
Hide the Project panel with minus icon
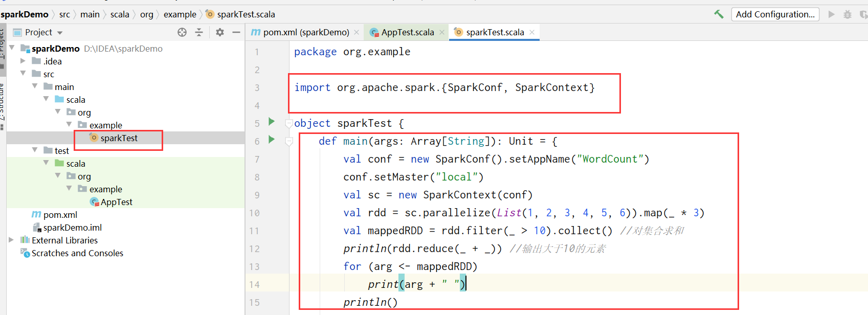coord(236,32)
